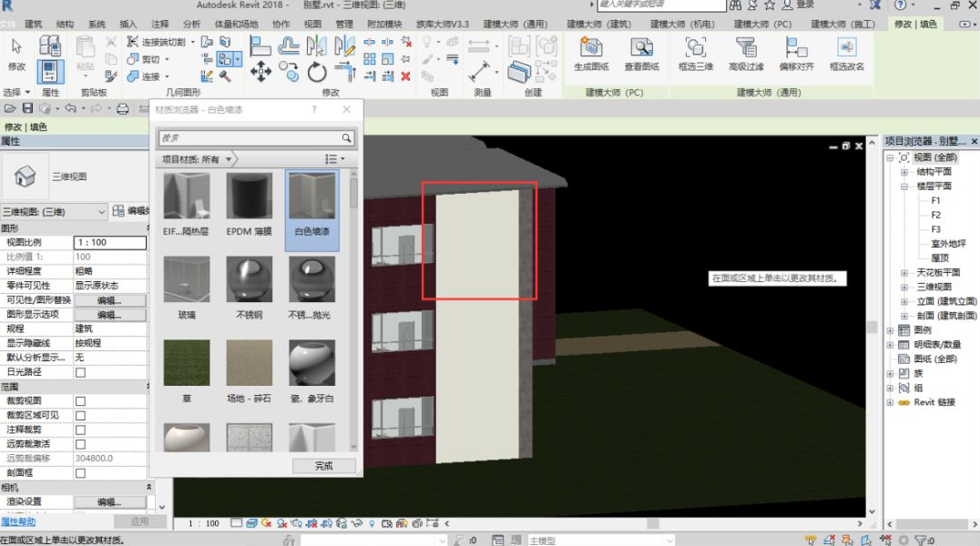Click the 框选改名 tool
Image resolution: width=980 pixels, height=546 pixels.
(x=847, y=55)
